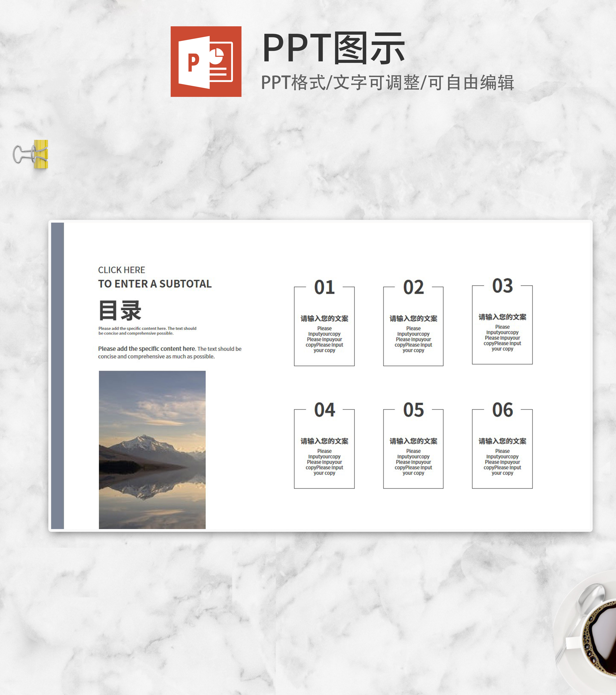Click the blue-gray vertical side bar

tap(58, 376)
